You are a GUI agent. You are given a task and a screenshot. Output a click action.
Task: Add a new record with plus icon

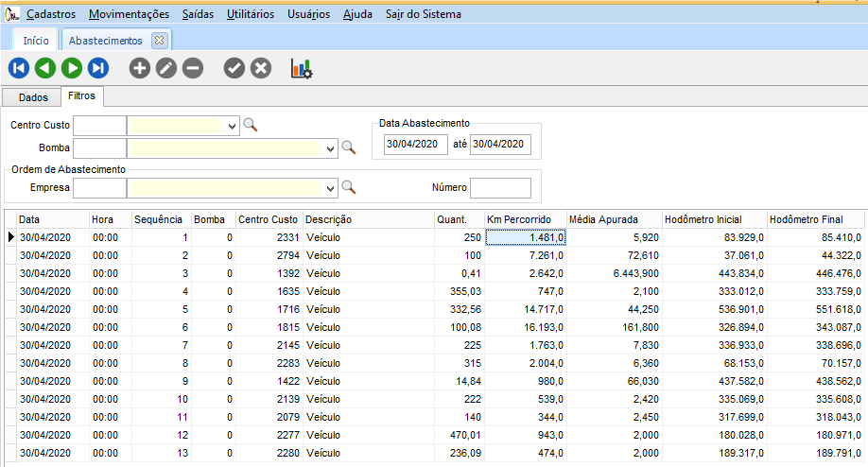tap(139, 68)
